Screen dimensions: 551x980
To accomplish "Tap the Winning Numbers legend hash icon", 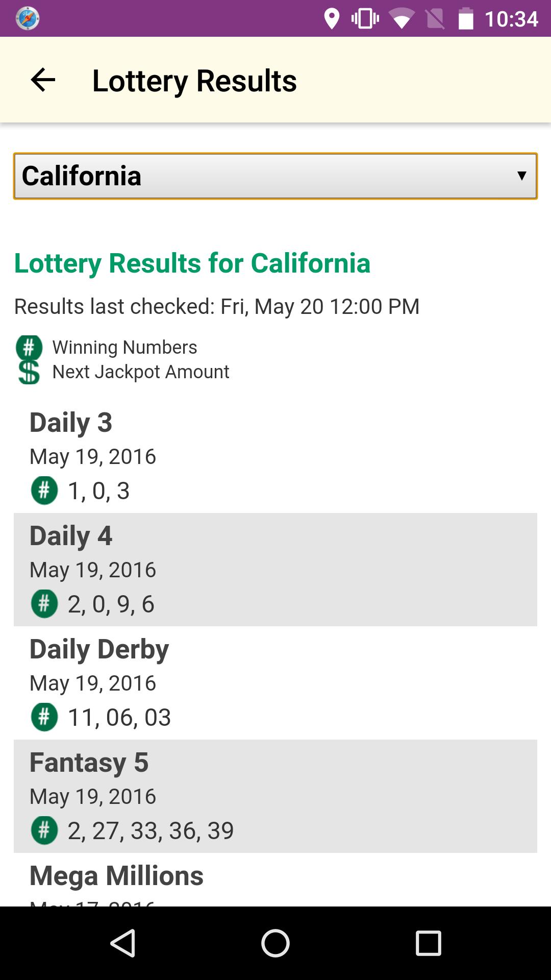I will click(x=29, y=348).
